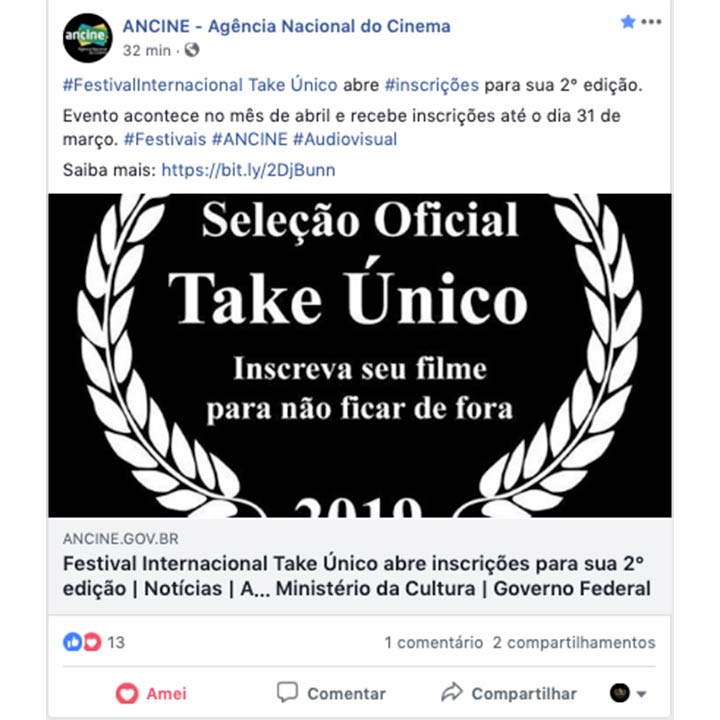The width and height of the screenshot is (720, 720).
Task: Open the 32 min timestamp link
Action: point(146,51)
